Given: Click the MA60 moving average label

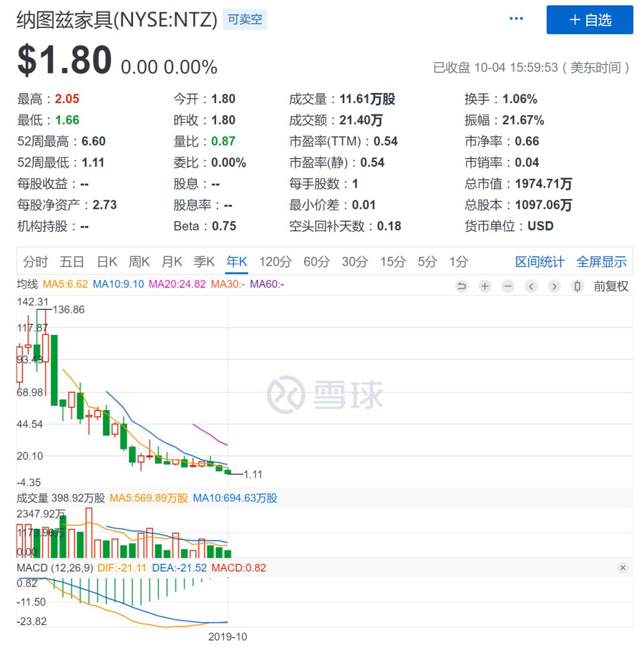Looking at the screenshot, I should click(x=267, y=284).
